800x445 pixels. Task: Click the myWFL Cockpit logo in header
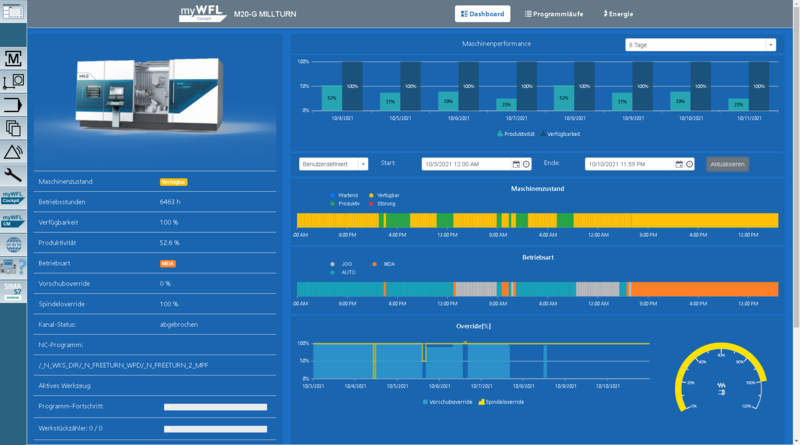coord(203,14)
